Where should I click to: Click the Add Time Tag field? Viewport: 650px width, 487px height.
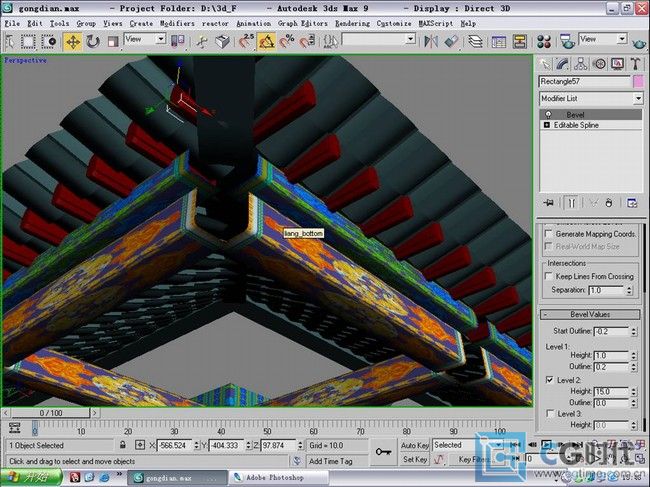(338, 461)
